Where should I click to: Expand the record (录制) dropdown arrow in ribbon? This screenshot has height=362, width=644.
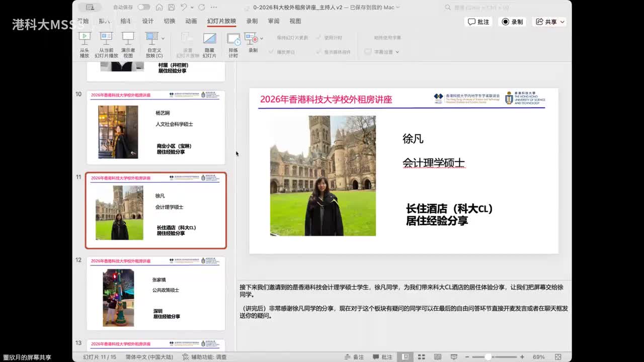(x=262, y=39)
